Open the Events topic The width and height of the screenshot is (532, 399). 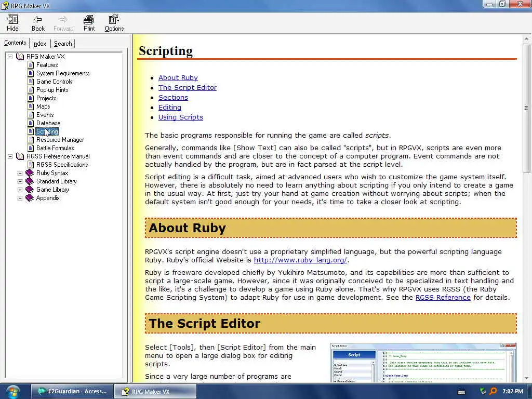pos(45,115)
